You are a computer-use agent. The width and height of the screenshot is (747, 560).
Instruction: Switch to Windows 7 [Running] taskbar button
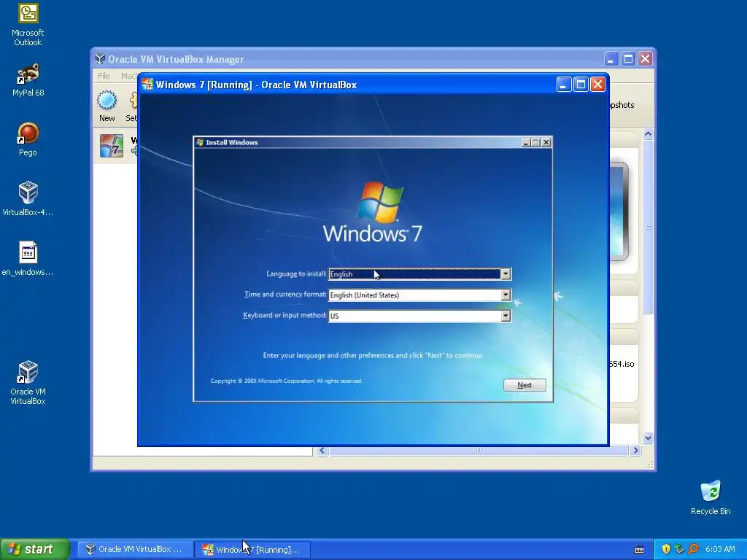pos(252,550)
